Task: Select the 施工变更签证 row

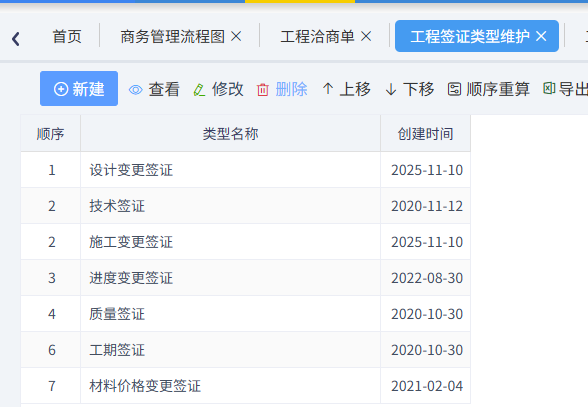Action: [x=246, y=242]
